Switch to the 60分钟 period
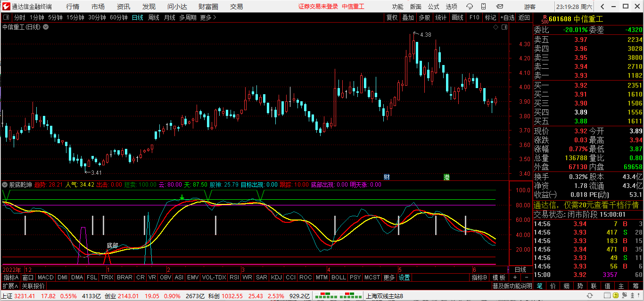The height and width of the screenshot is (301, 644). point(118,17)
